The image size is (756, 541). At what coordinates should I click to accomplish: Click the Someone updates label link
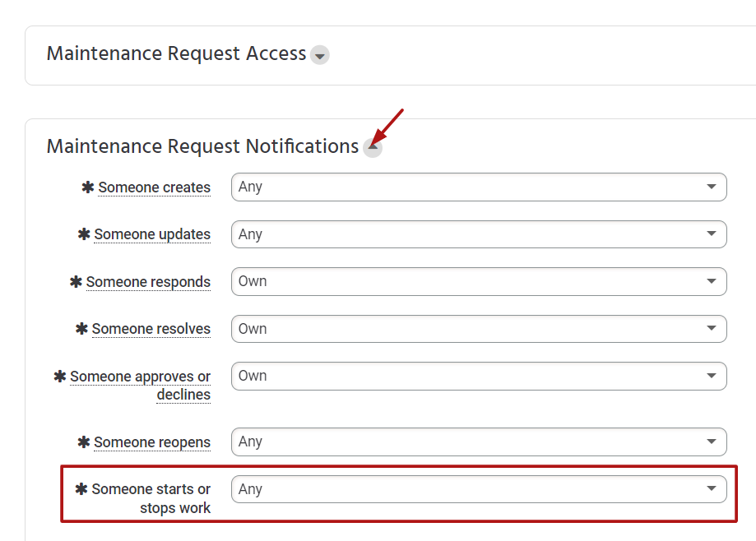pyautogui.click(x=152, y=234)
